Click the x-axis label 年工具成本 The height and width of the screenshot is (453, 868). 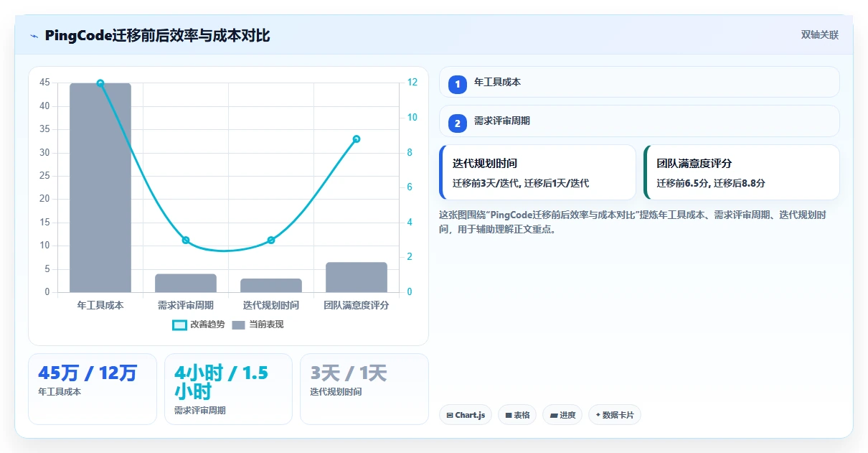(x=100, y=305)
